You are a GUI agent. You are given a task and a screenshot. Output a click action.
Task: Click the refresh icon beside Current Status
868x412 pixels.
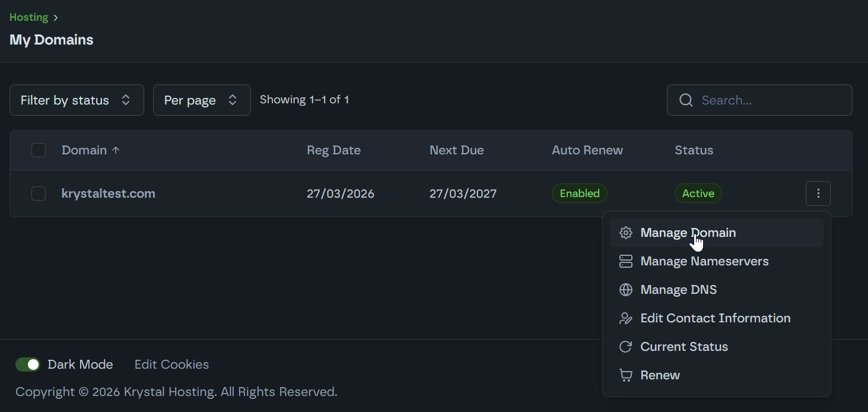click(x=625, y=347)
